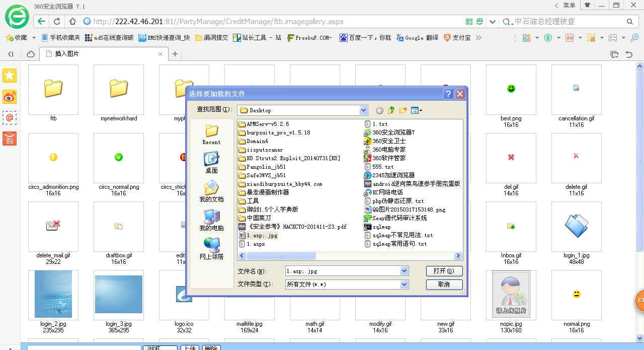The width and height of the screenshot is (644, 350).
Task: Click the 打开 button
Action: pos(444,271)
